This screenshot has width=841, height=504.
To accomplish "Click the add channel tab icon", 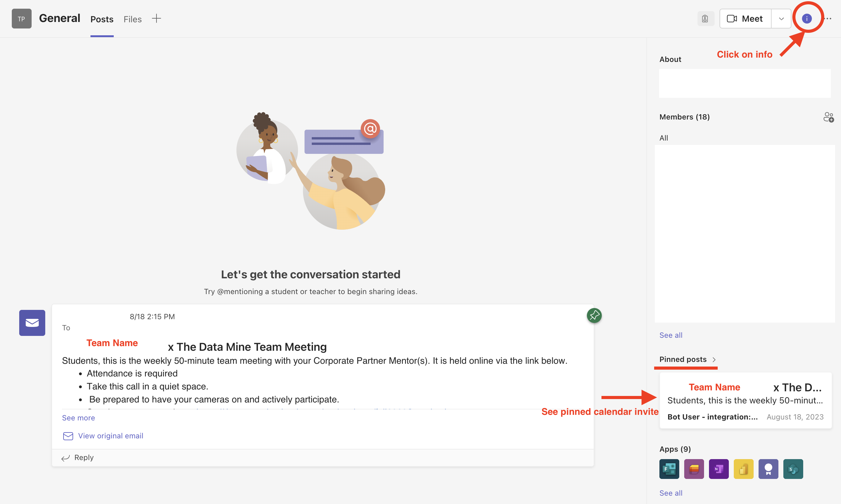I will 157,19.
